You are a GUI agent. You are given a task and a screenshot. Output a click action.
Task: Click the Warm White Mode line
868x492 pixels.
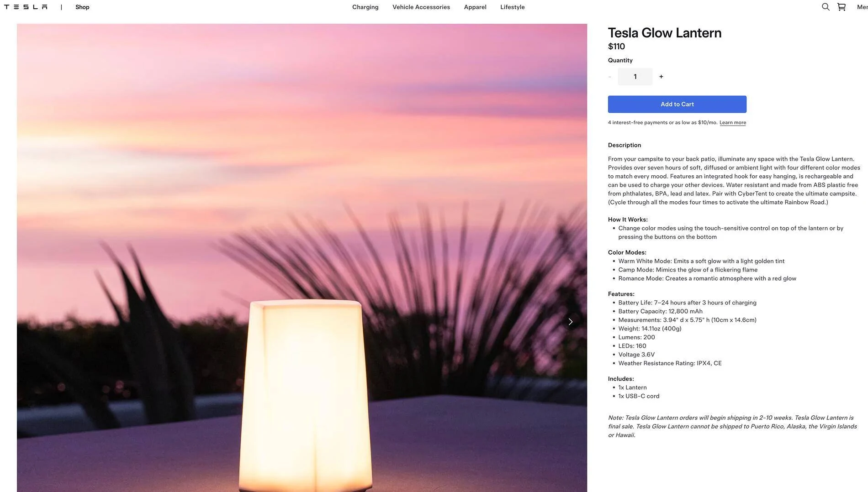(701, 261)
